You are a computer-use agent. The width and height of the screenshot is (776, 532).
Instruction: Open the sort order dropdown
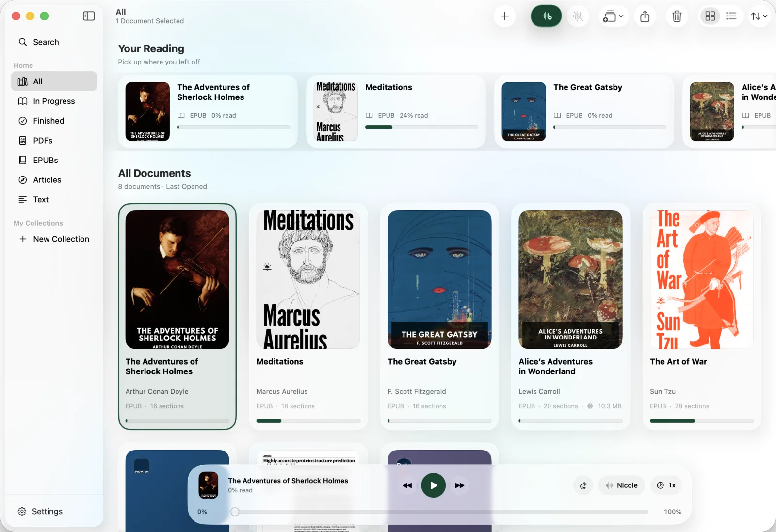pyautogui.click(x=759, y=16)
